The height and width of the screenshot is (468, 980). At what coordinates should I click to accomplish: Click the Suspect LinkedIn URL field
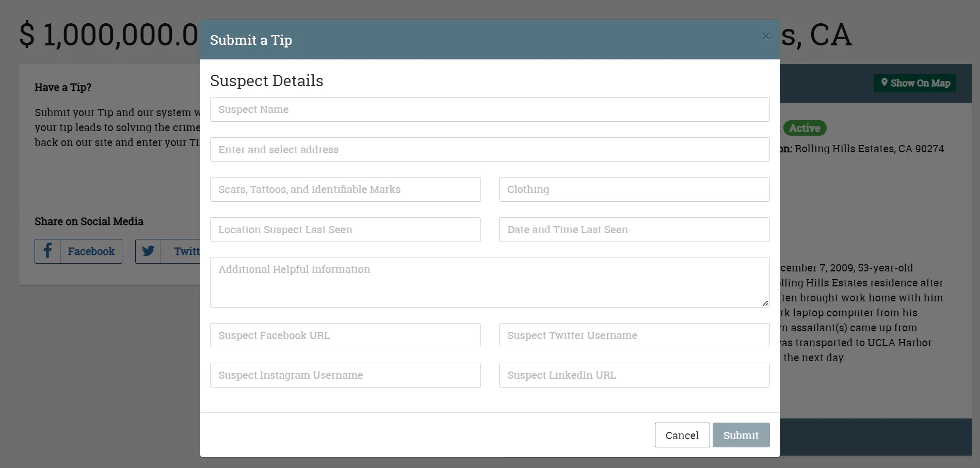(634, 375)
